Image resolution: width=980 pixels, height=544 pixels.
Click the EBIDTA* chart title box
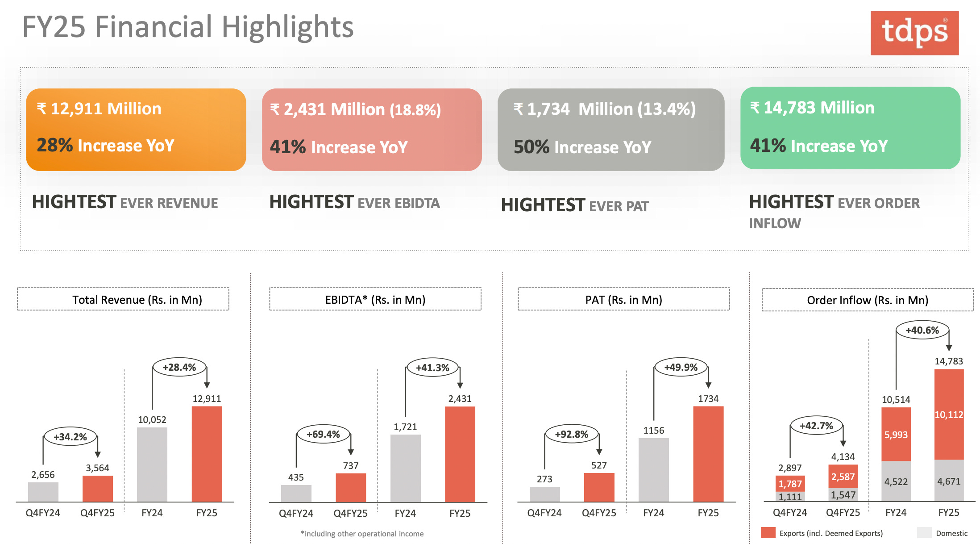(375, 299)
